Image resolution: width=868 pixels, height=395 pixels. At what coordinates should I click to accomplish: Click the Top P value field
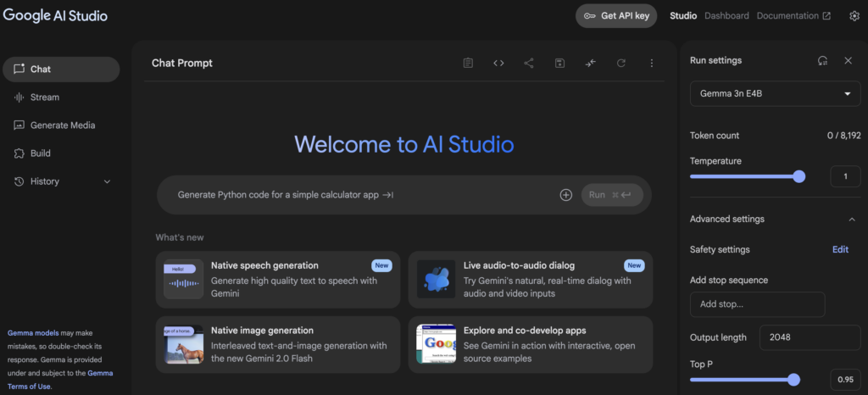pyautogui.click(x=845, y=380)
